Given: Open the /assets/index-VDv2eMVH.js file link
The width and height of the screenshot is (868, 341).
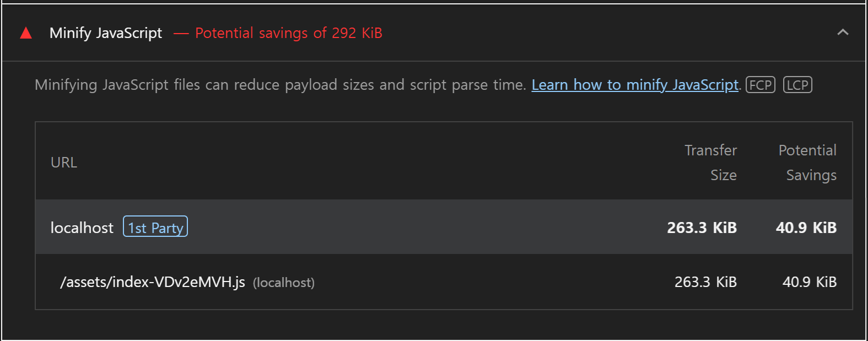Looking at the screenshot, I should tap(153, 282).
